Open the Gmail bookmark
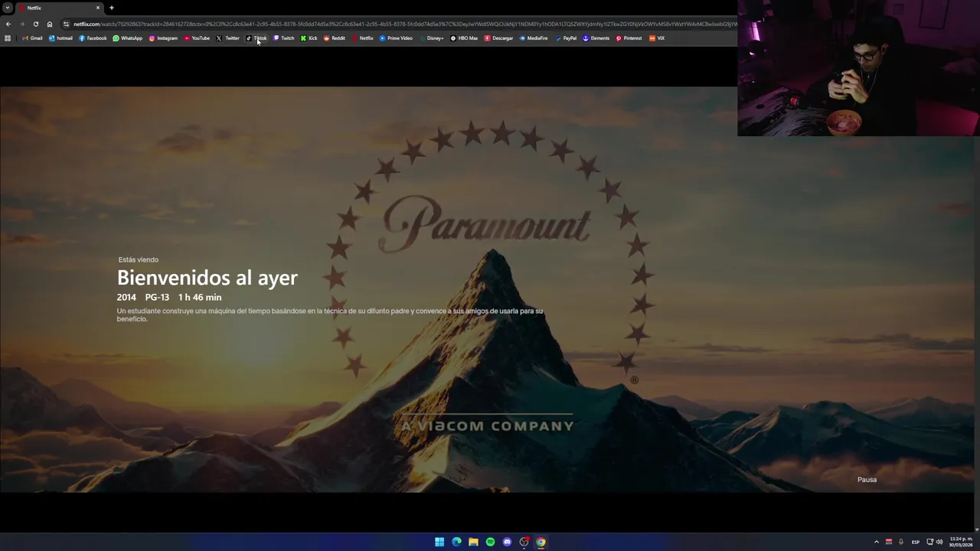This screenshot has width=980, height=551. [x=32, y=38]
